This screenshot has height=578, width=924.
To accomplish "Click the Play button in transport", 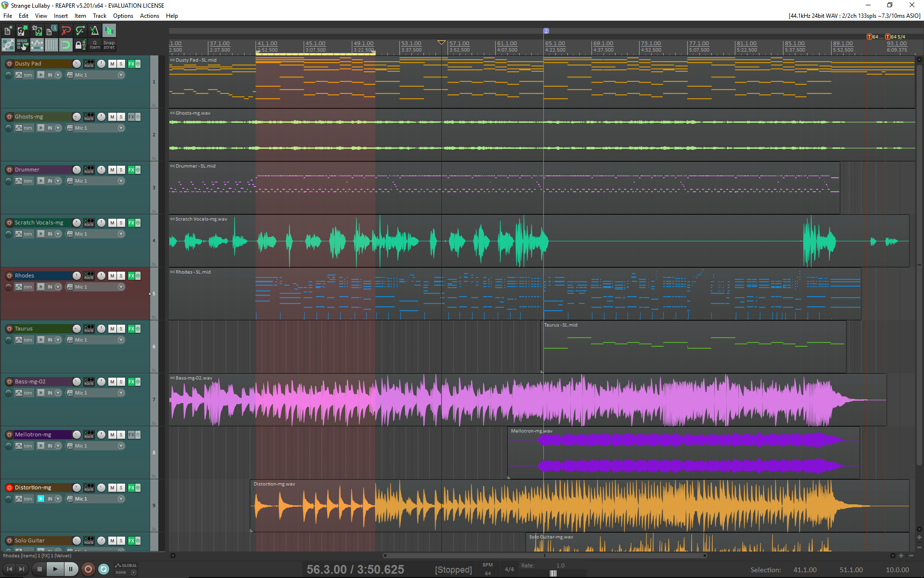I will pyautogui.click(x=55, y=569).
